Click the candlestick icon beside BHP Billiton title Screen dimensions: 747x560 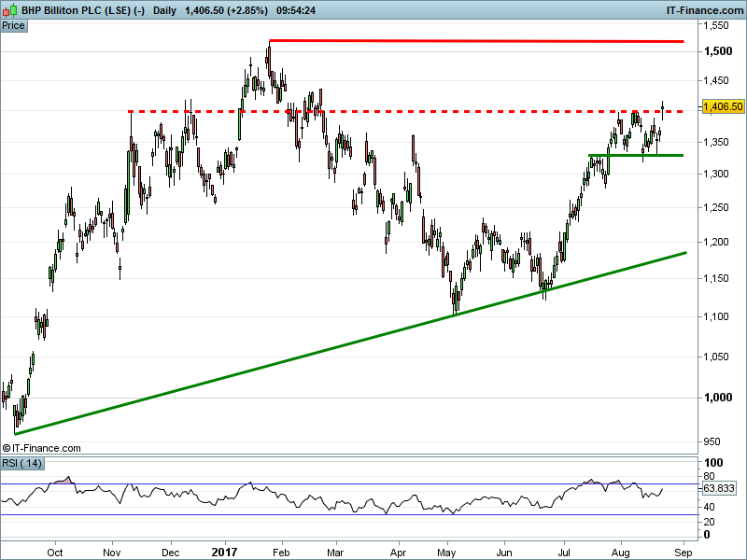point(10,9)
